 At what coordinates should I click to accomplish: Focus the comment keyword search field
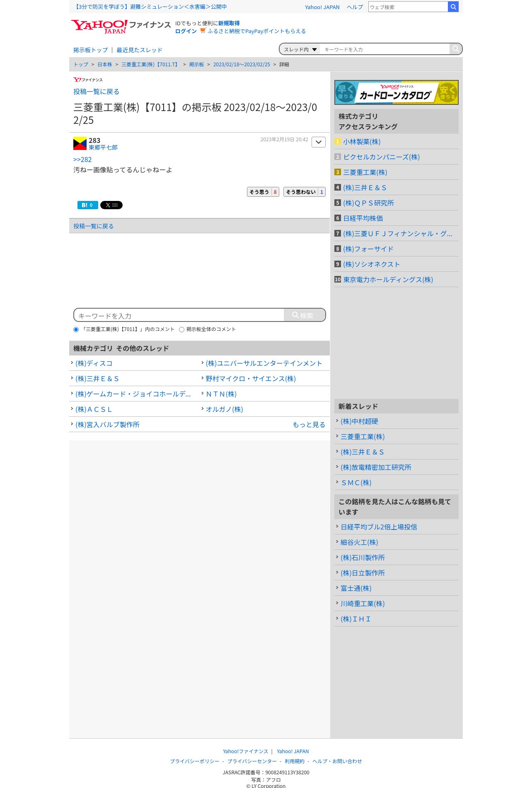179,315
